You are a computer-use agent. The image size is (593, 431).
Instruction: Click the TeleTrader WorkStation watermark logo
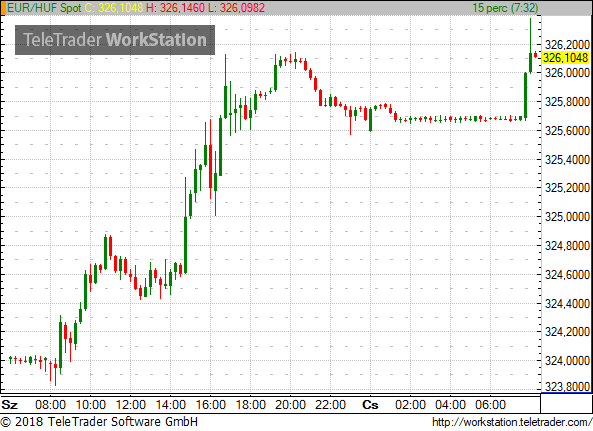(x=115, y=40)
